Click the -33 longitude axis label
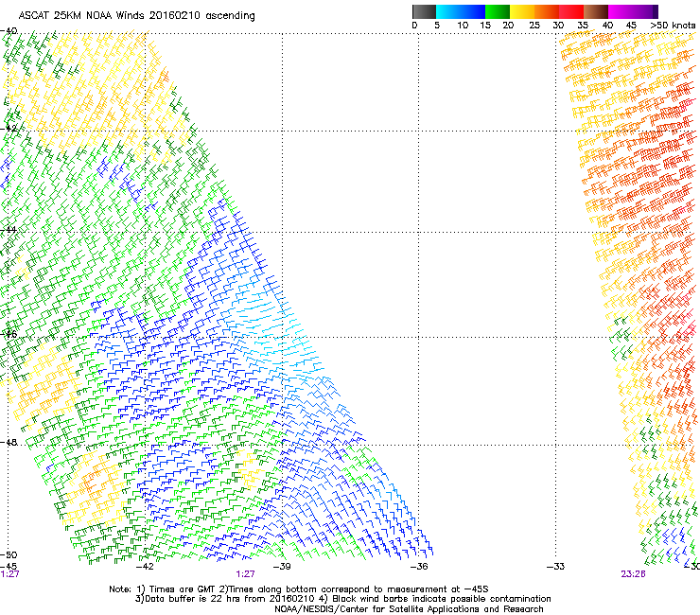 pyautogui.click(x=556, y=567)
